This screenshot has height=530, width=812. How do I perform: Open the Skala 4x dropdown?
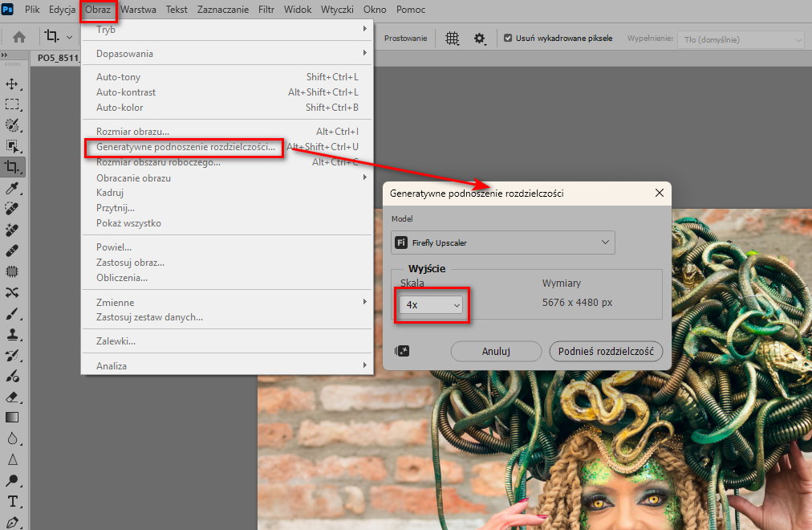(x=431, y=304)
